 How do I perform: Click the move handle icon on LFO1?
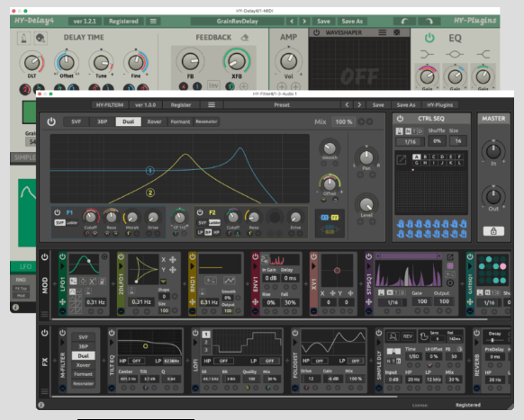(62, 302)
